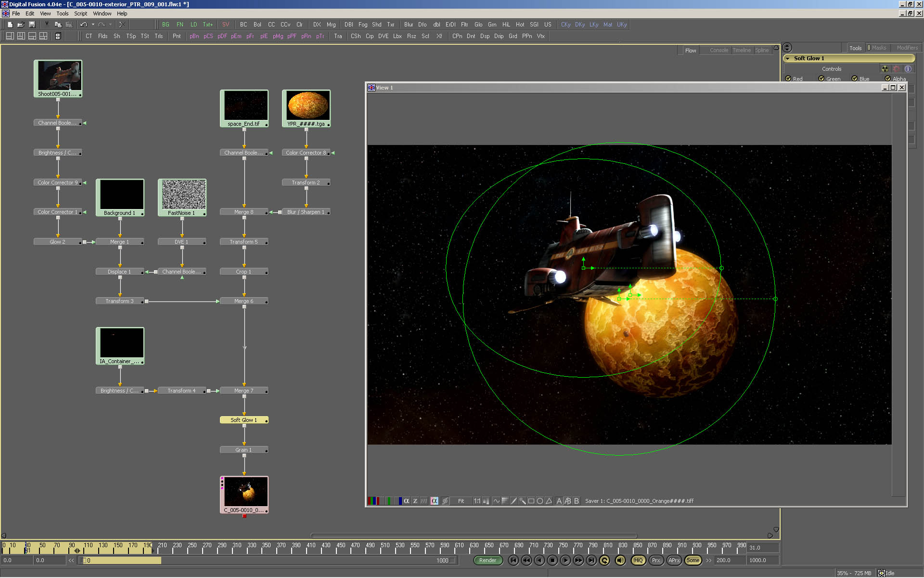Toggle Blue channel checkbox in Soft Glow
Viewport: 924px width, 578px height.
click(x=855, y=79)
